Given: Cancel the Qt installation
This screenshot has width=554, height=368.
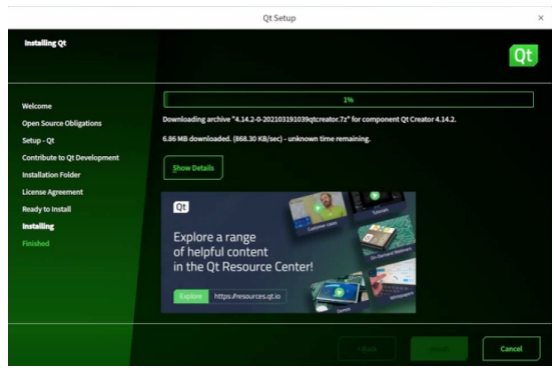Looking at the screenshot, I should 511,349.
